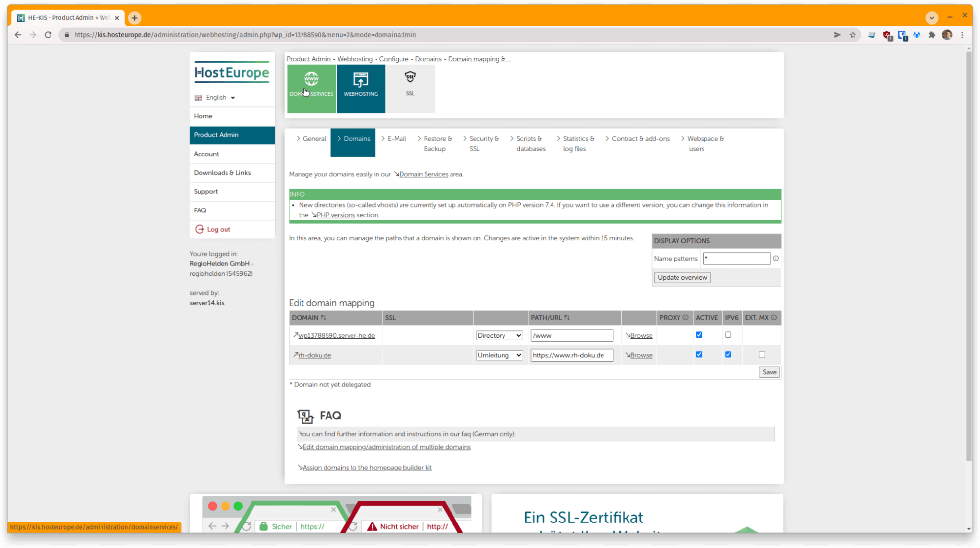Image resolution: width=980 pixels, height=548 pixels.
Task: Click Browse for the rh-doku.de row
Action: click(641, 355)
